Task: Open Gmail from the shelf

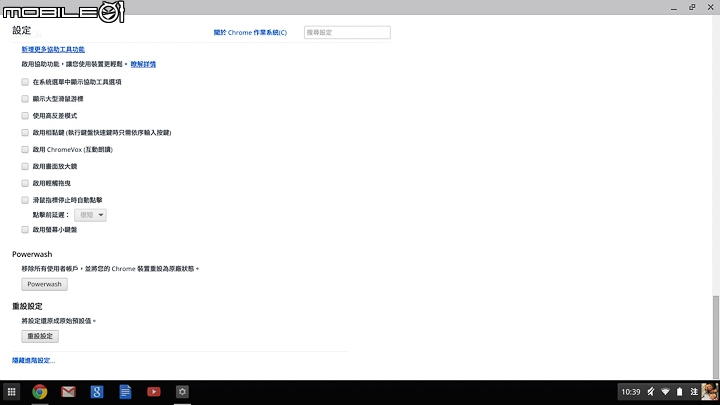Action: [x=68, y=392]
